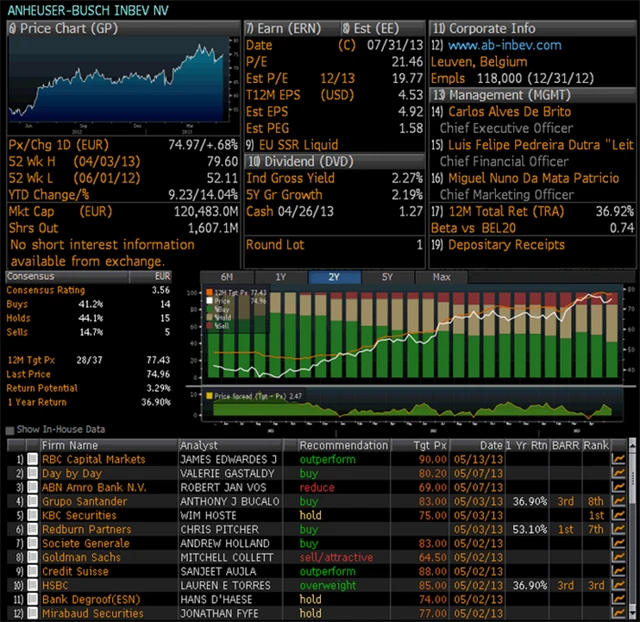Open the chart icon for RBC Capital Markets
The image size is (640, 622).
point(619,460)
